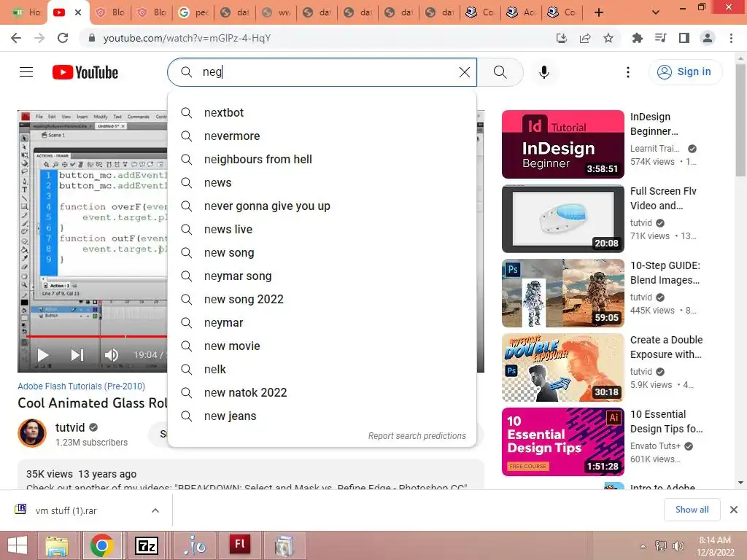Go back in browser history
This screenshot has width=747, height=560.
pyautogui.click(x=16, y=38)
